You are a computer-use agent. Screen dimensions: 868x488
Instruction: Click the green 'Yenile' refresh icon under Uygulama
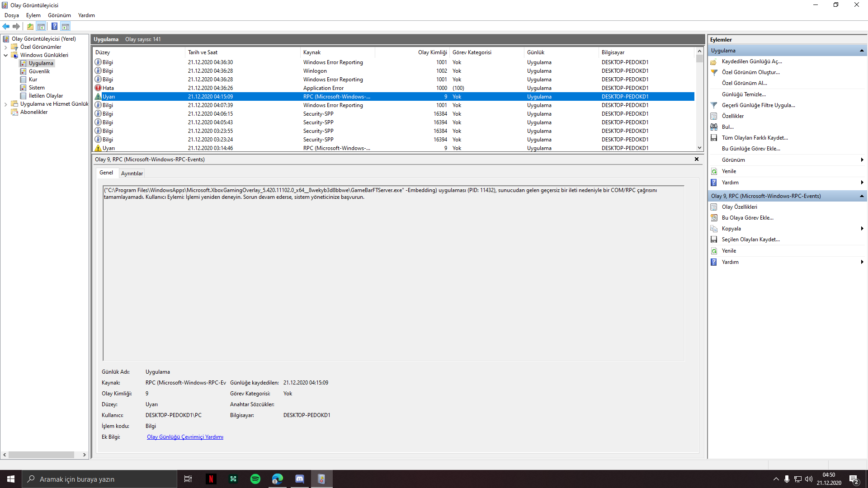[x=714, y=171]
